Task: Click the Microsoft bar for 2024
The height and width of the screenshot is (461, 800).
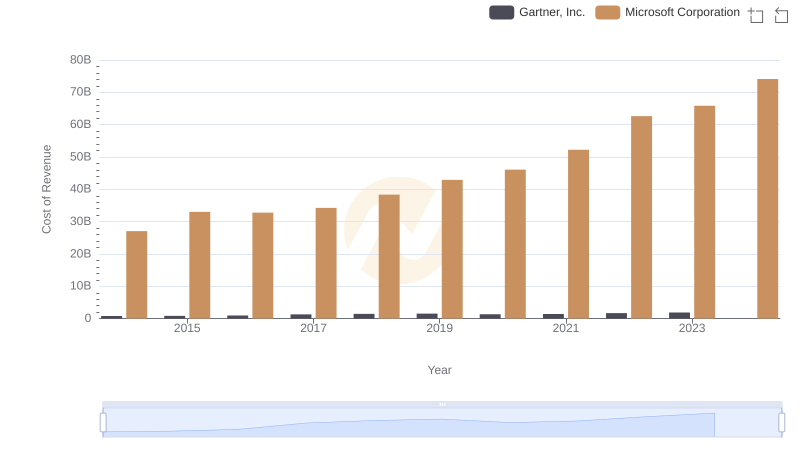Action: [x=767, y=199]
